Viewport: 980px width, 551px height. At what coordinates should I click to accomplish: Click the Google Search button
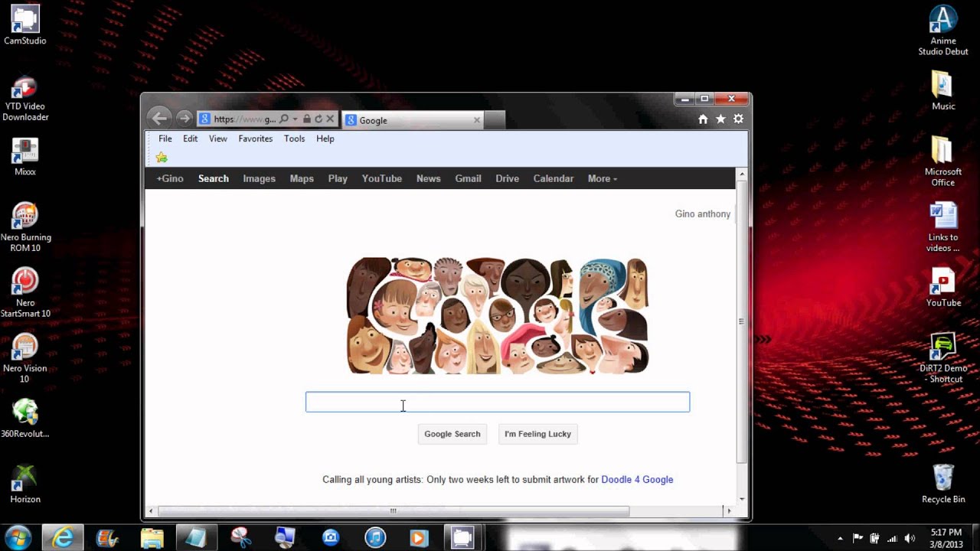452,434
